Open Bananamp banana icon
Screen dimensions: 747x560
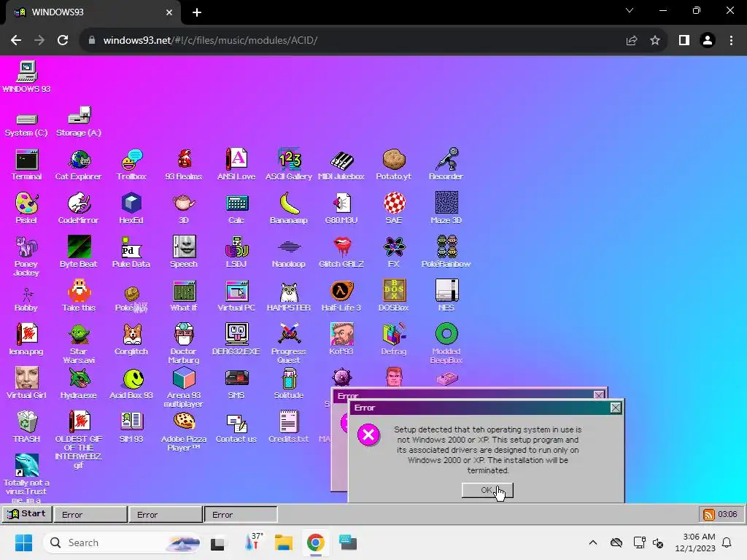[x=289, y=208]
